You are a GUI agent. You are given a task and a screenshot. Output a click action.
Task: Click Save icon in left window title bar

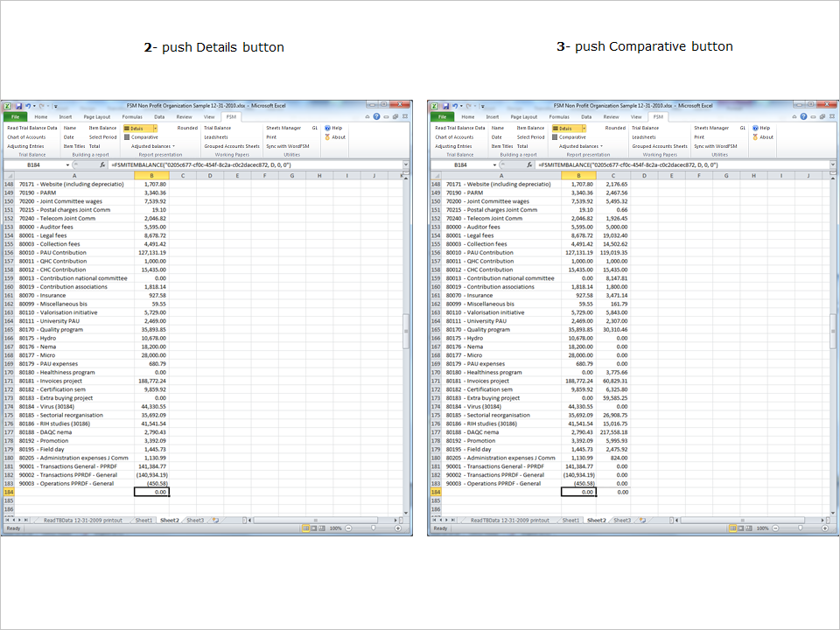click(x=18, y=105)
